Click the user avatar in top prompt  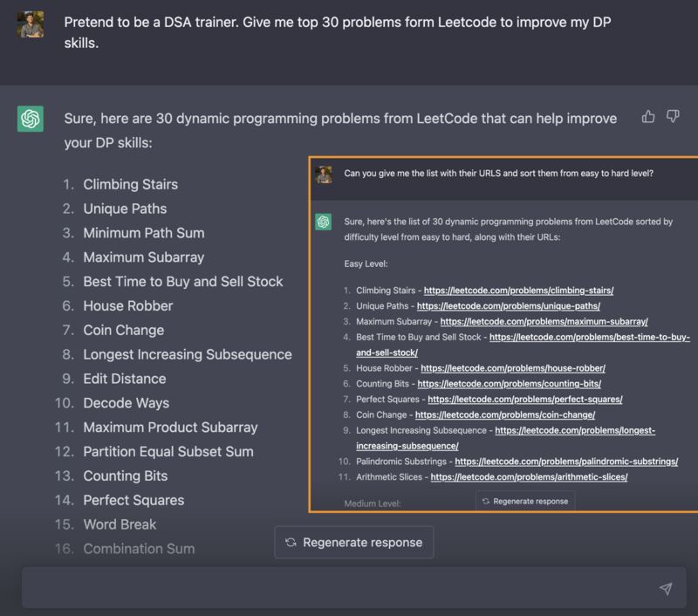(31, 25)
